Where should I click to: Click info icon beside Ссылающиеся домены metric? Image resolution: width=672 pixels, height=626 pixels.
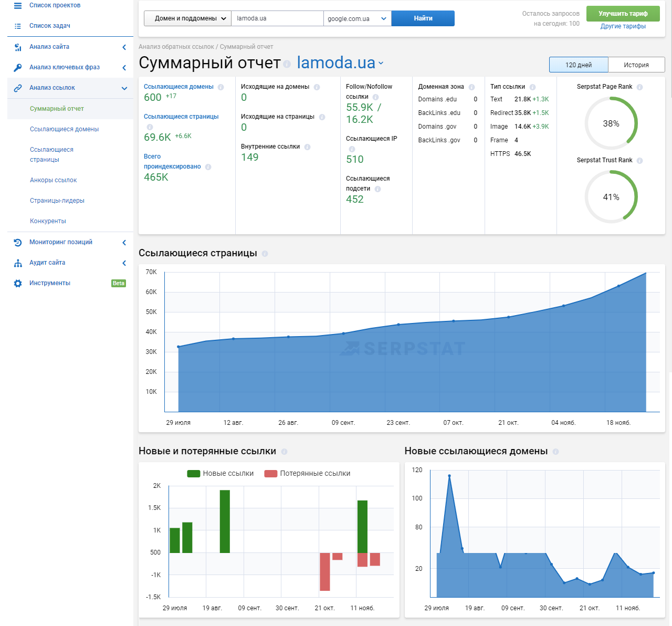(x=220, y=87)
